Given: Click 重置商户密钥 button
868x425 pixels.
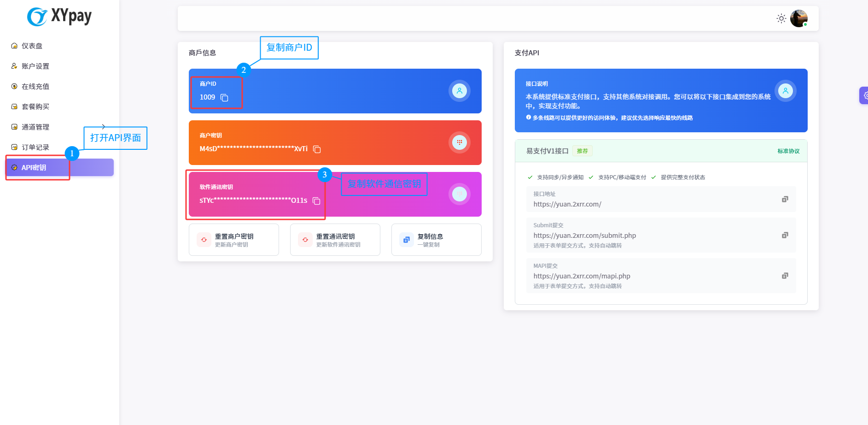Looking at the screenshot, I should tap(233, 240).
